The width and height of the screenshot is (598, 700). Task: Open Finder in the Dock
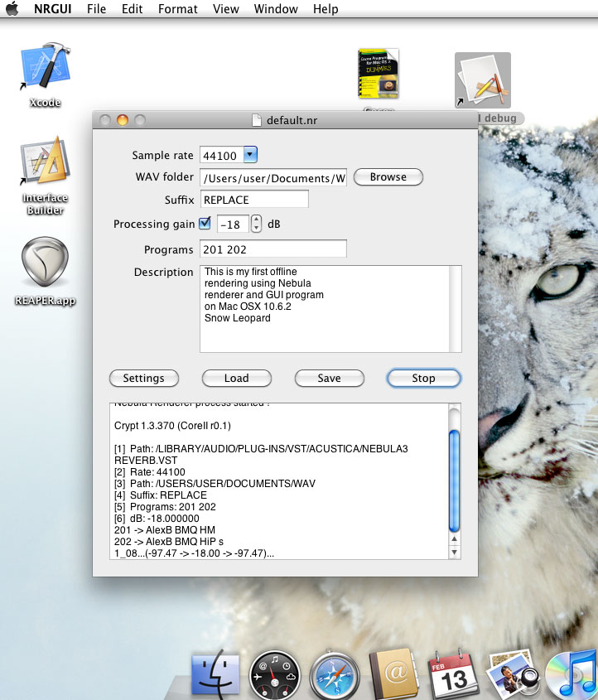tap(215, 674)
